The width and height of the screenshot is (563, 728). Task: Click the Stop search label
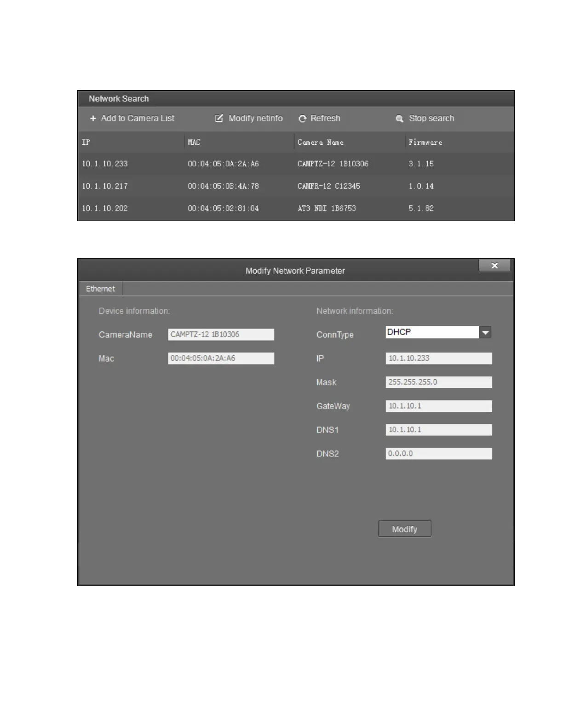pos(431,118)
